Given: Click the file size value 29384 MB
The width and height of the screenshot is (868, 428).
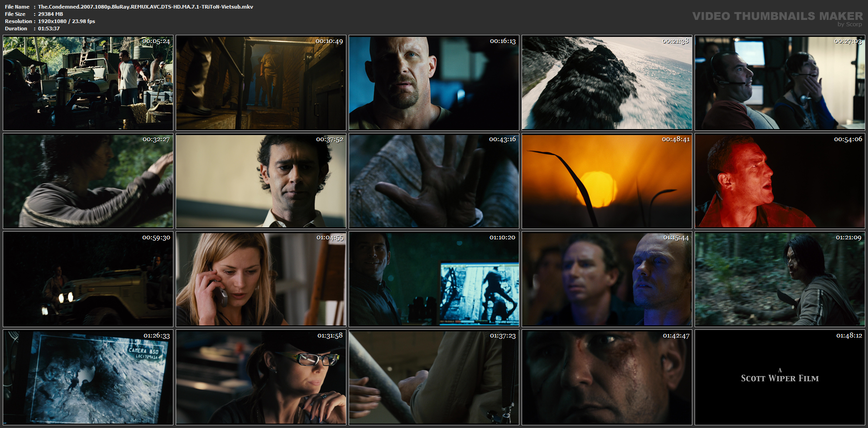Looking at the screenshot, I should point(50,14).
